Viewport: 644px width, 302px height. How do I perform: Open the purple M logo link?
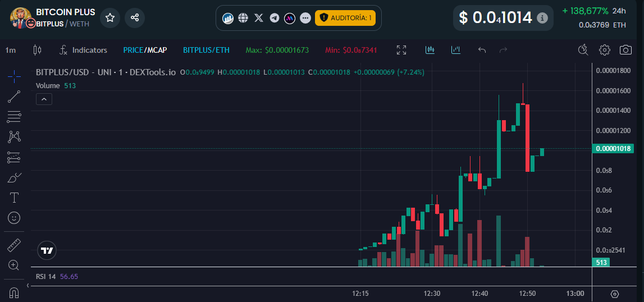290,17
